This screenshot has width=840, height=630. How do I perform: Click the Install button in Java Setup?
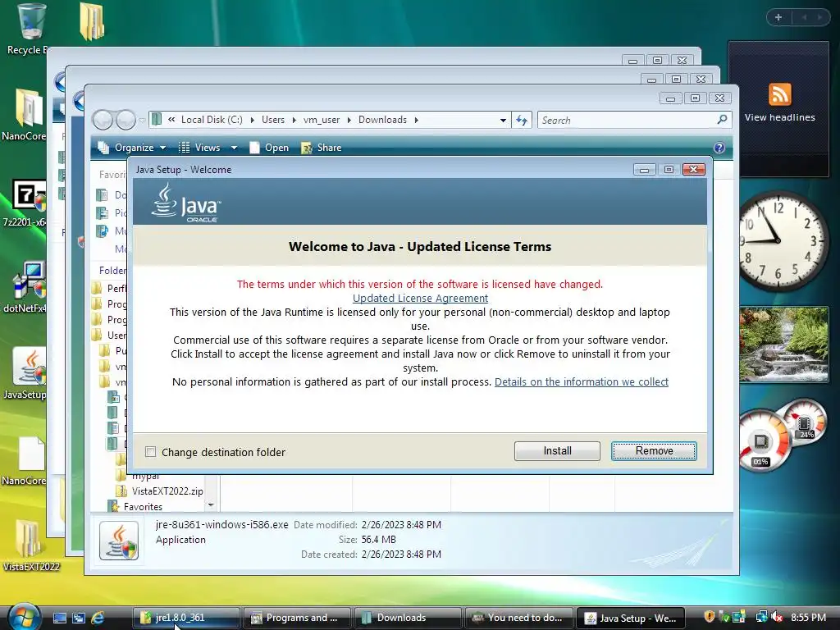click(557, 451)
